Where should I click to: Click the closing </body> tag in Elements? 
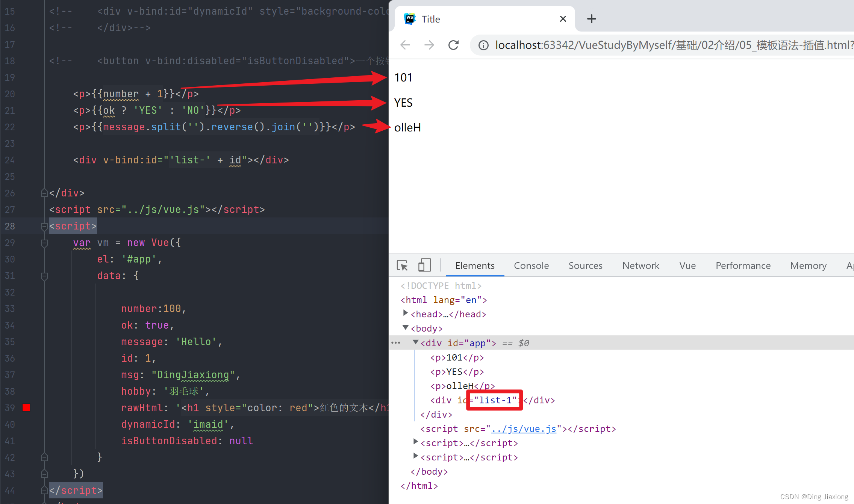[429, 472]
